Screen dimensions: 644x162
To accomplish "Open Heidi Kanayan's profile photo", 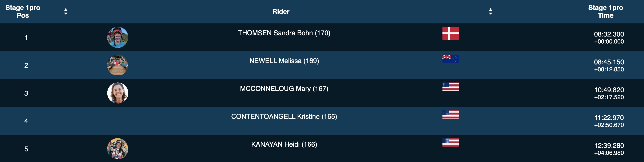I will [x=118, y=149].
